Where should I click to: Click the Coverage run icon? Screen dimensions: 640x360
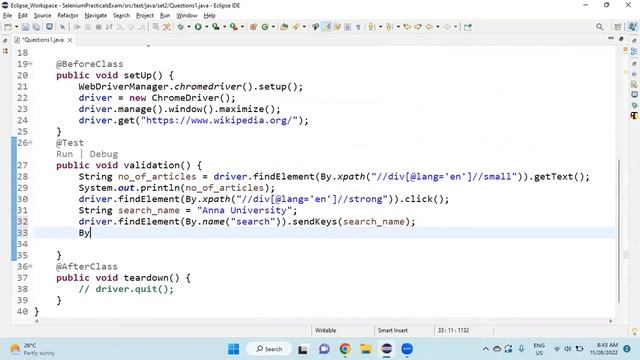pyautogui.click(x=216, y=27)
